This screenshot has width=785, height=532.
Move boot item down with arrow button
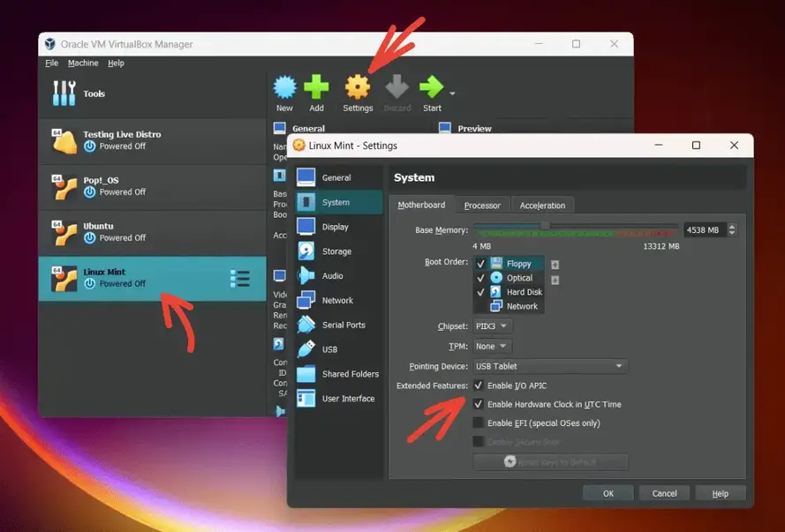pos(555,280)
